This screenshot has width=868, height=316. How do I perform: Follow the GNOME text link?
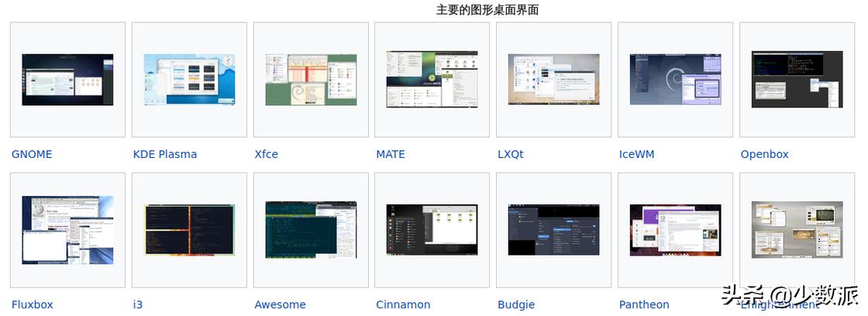[x=32, y=154]
